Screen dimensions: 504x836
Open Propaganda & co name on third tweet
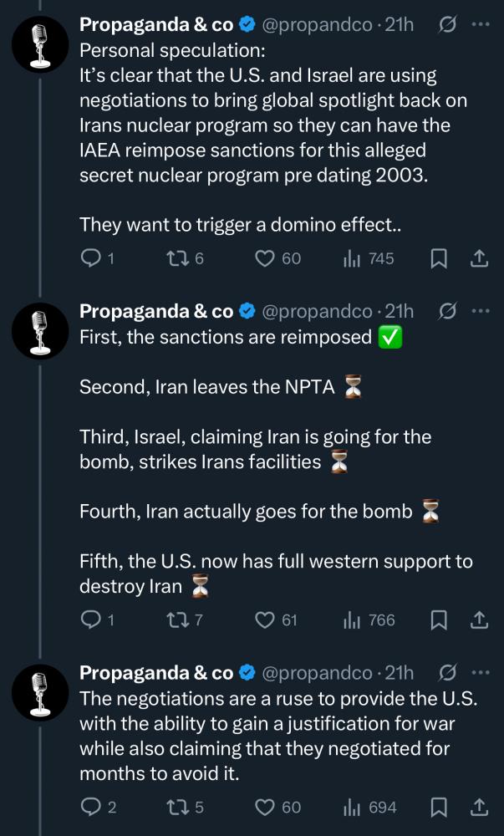coord(156,673)
